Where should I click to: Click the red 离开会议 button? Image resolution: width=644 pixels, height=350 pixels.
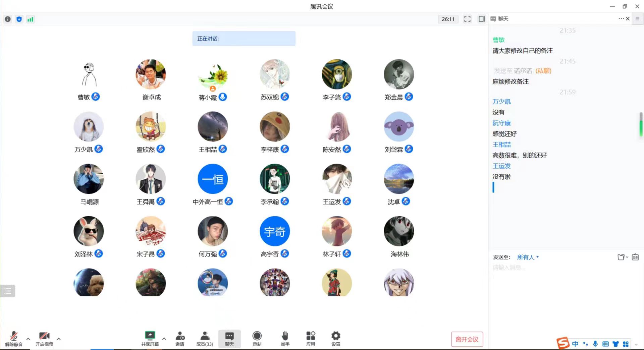(467, 339)
